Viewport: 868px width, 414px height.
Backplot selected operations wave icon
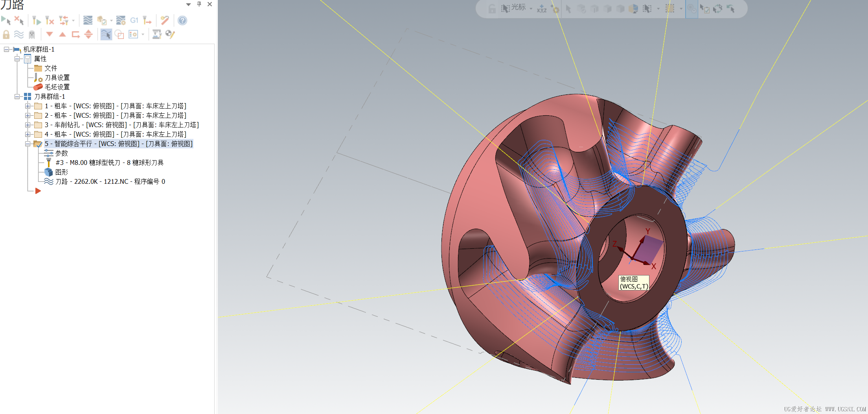click(88, 20)
